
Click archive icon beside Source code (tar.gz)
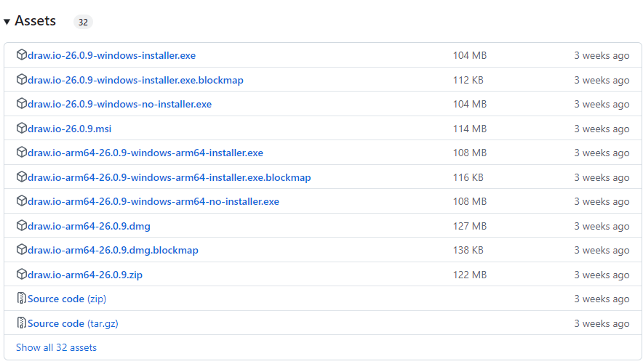22,323
